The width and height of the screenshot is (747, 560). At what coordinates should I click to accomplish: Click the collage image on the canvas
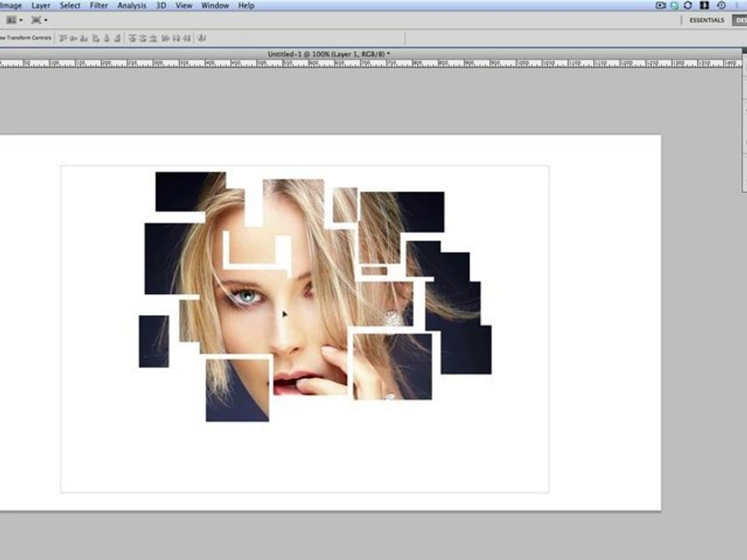tap(315, 296)
